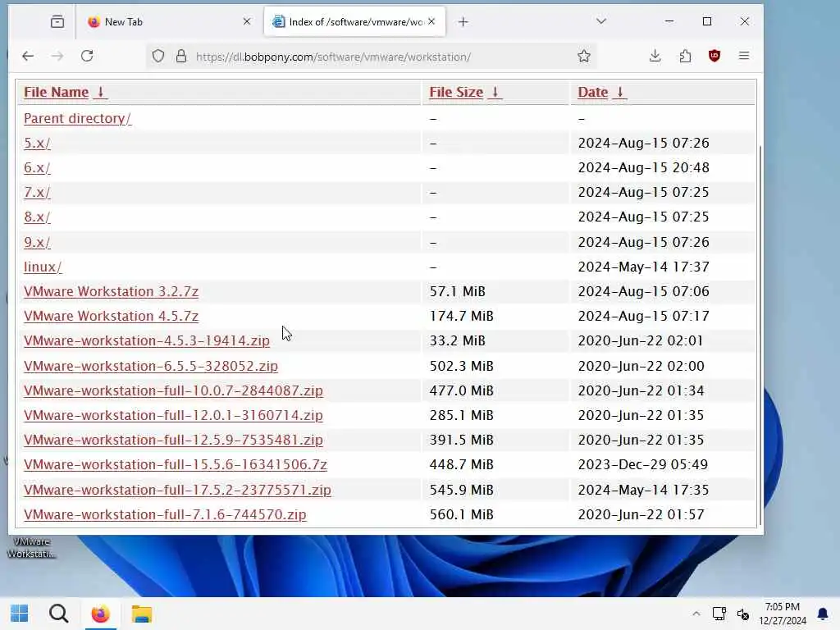Sort listing by File Name
The image size is (840, 630).
(x=57, y=92)
